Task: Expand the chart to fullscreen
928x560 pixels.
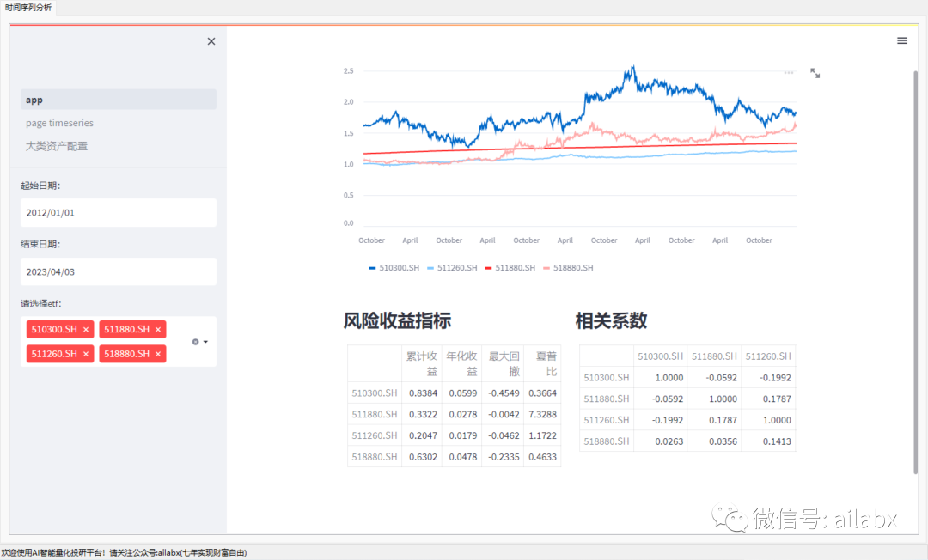Action: (x=815, y=73)
